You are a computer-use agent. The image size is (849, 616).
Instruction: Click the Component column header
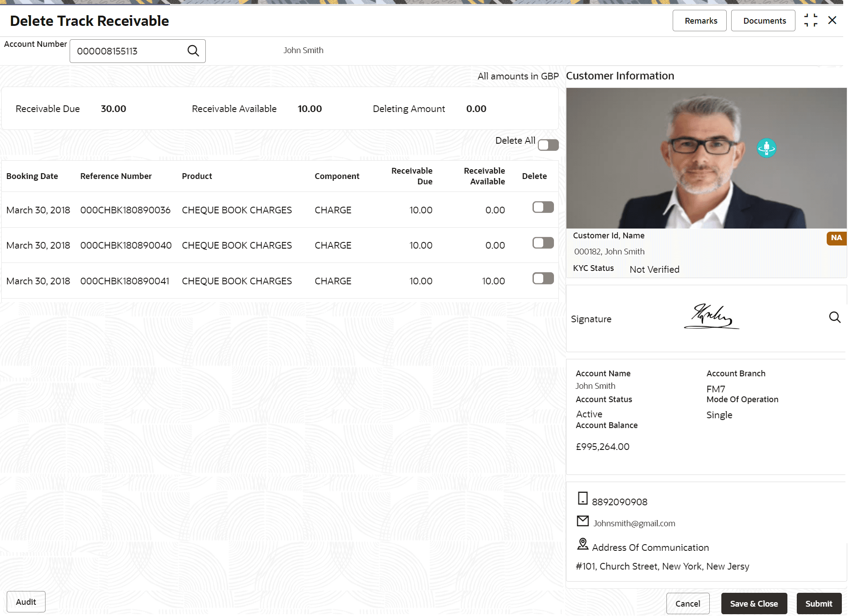point(337,176)
